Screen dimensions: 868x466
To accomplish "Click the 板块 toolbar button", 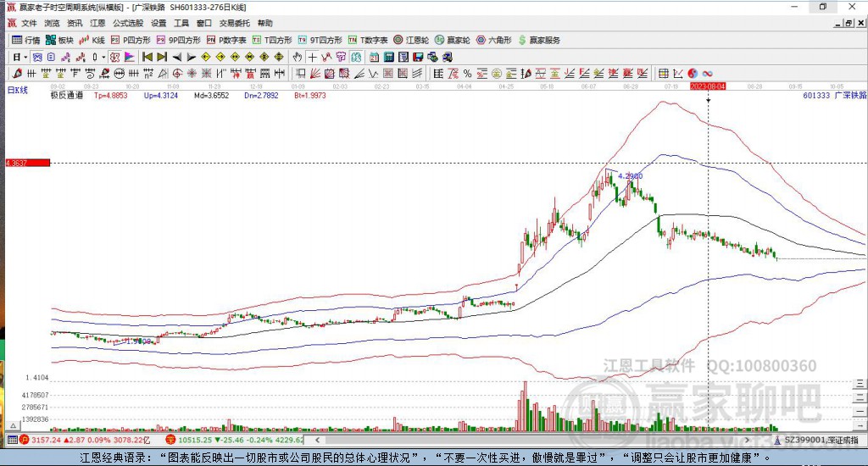I will 59,40.
